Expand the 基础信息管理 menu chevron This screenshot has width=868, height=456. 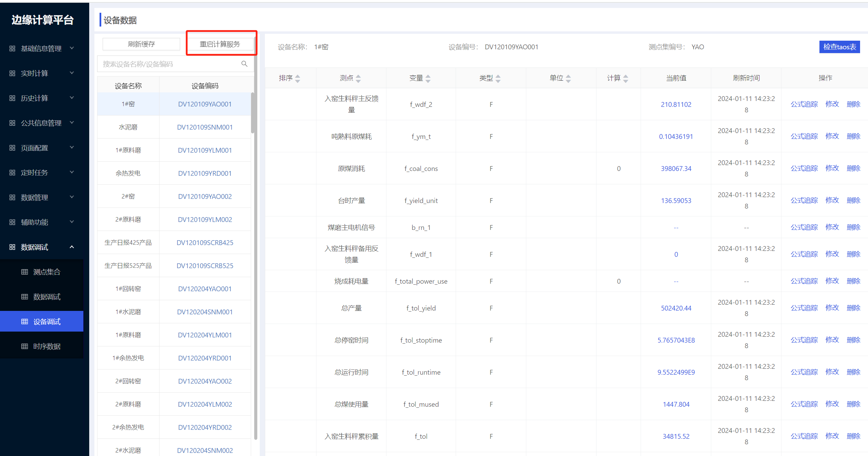72,48
